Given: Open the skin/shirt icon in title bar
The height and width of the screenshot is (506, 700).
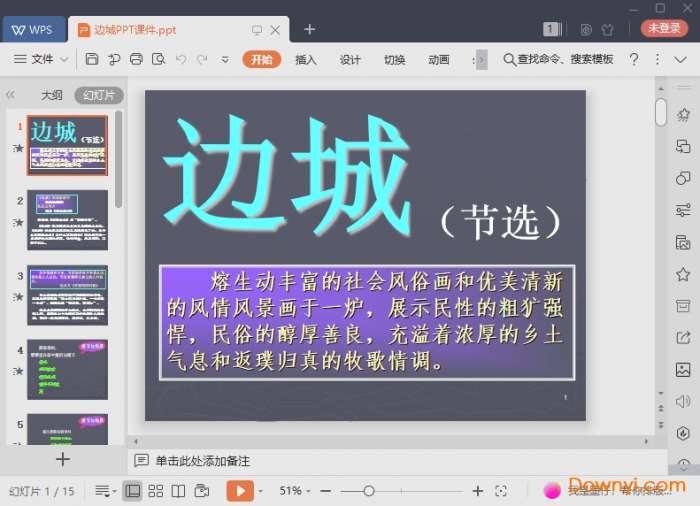Looking at the screenshot, I should coord(607,29).
